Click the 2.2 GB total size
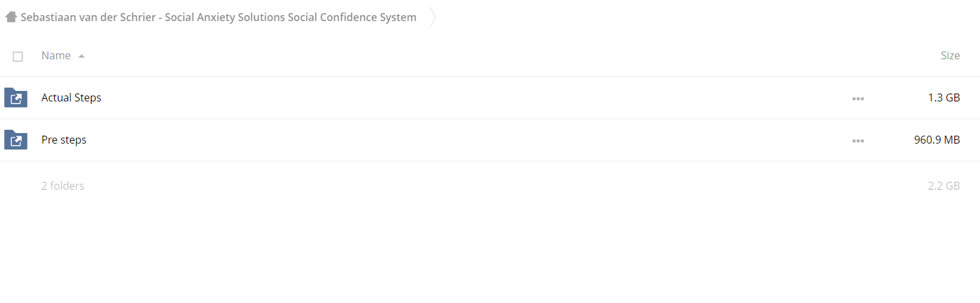This screenshot has width=980, height=303. tap(944, 186)
